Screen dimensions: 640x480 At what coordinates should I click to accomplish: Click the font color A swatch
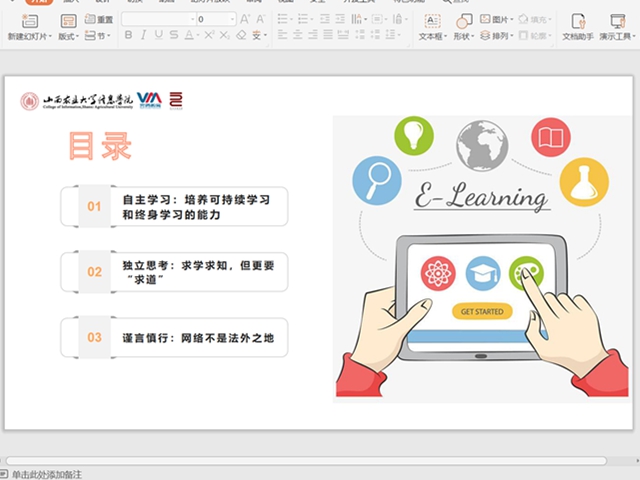point(189,35)
